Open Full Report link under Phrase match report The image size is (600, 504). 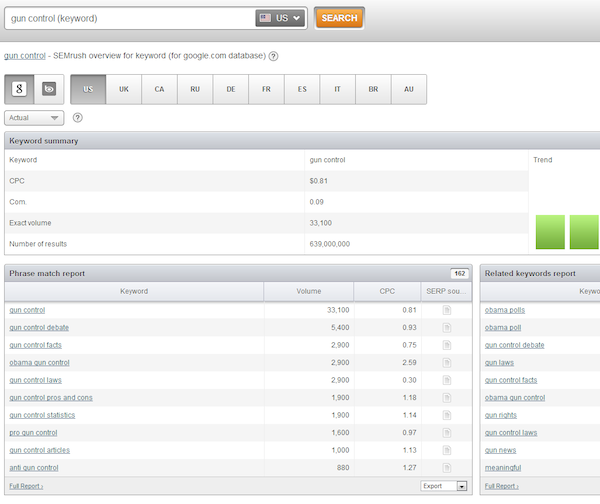tap(26, 486)
